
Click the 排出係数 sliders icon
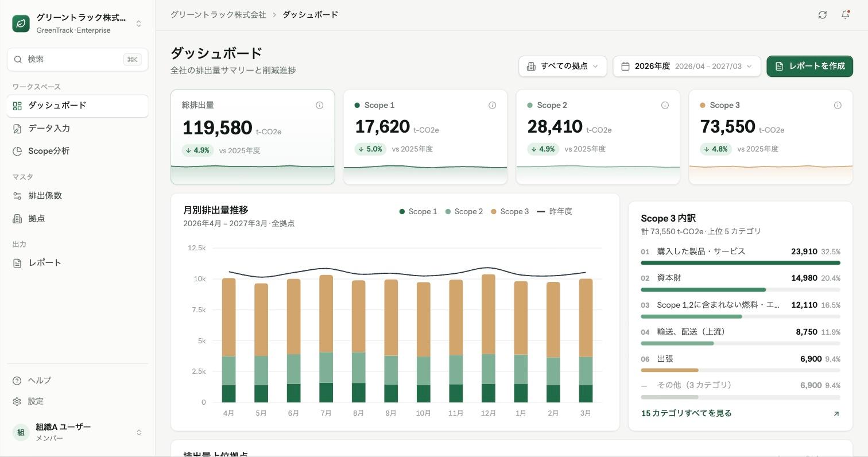[x=17, y=196]
